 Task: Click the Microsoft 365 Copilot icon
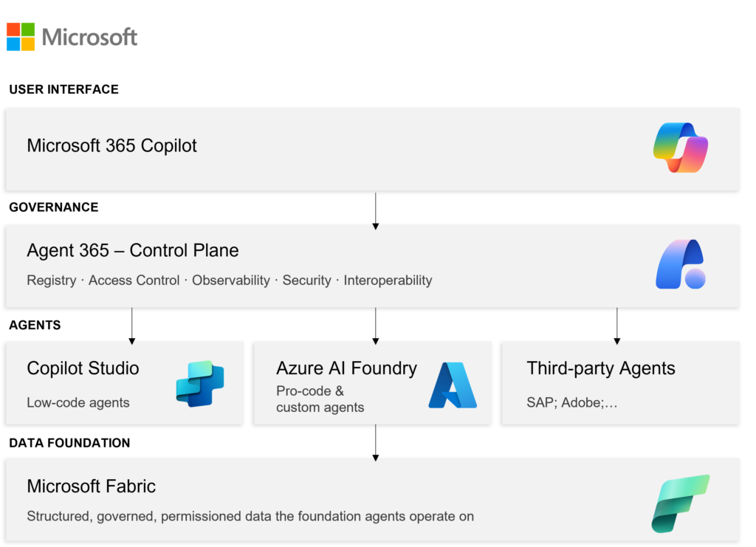coord(680,148)
